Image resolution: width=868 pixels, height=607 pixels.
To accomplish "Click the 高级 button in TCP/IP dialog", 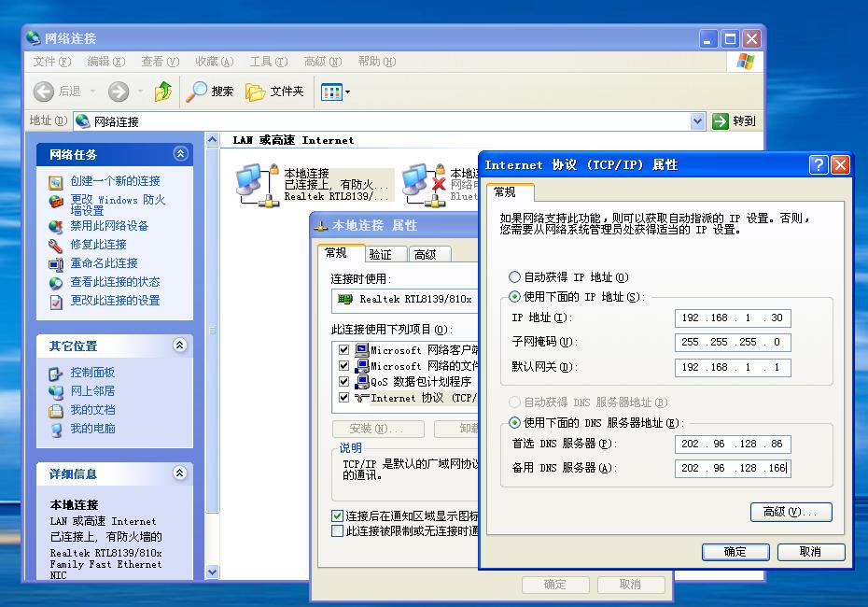I will tap(791, 512).
